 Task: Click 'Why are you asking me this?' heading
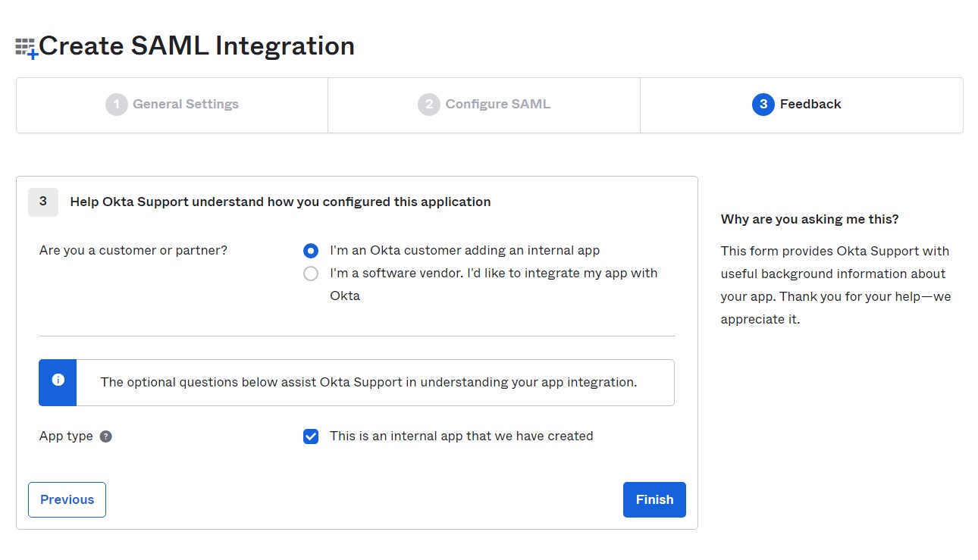(x=810, y=219)
